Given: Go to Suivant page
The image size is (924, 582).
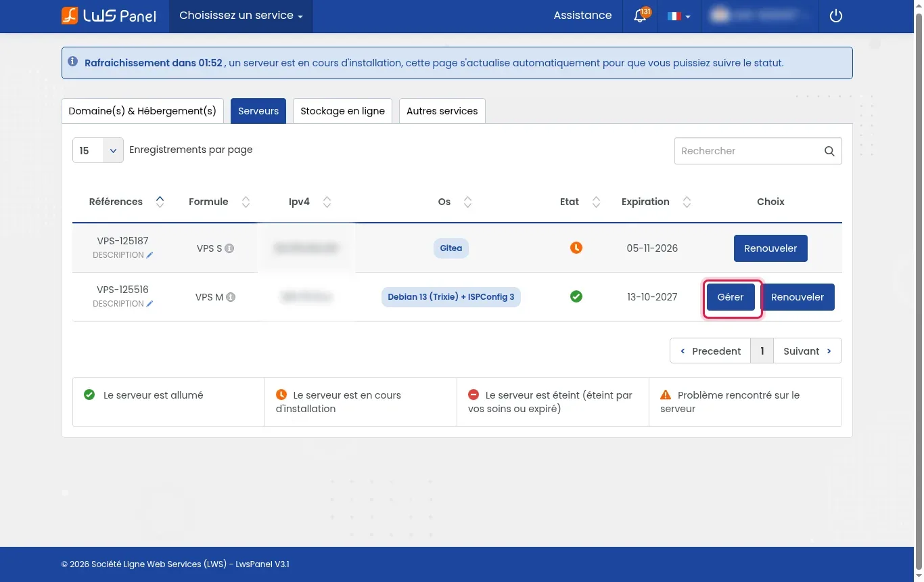Looking at the screenshot, I should [x=808, y=351].
